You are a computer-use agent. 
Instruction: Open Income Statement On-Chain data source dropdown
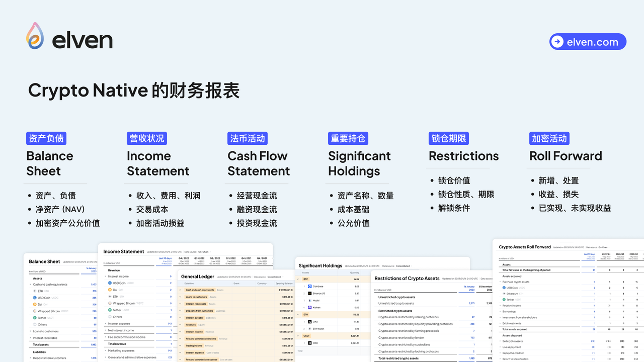[204, 252]
